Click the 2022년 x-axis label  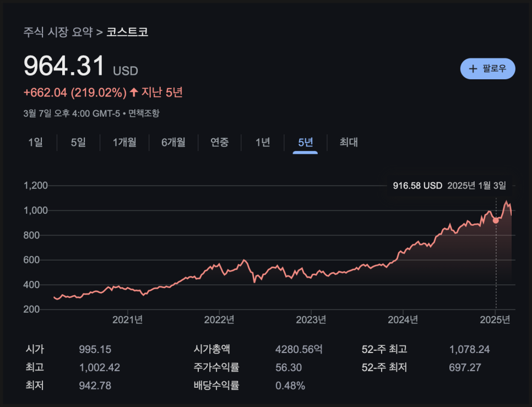coord(219,319)
